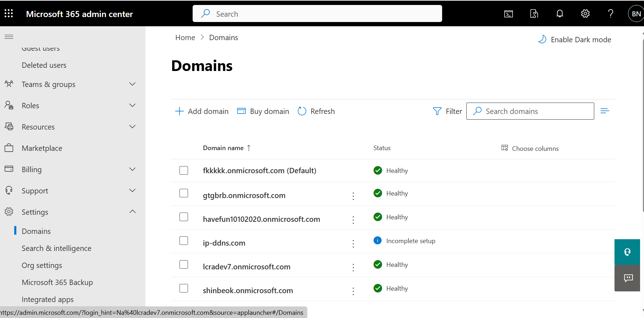Open Search & intelligence settings

coord(57,248)
